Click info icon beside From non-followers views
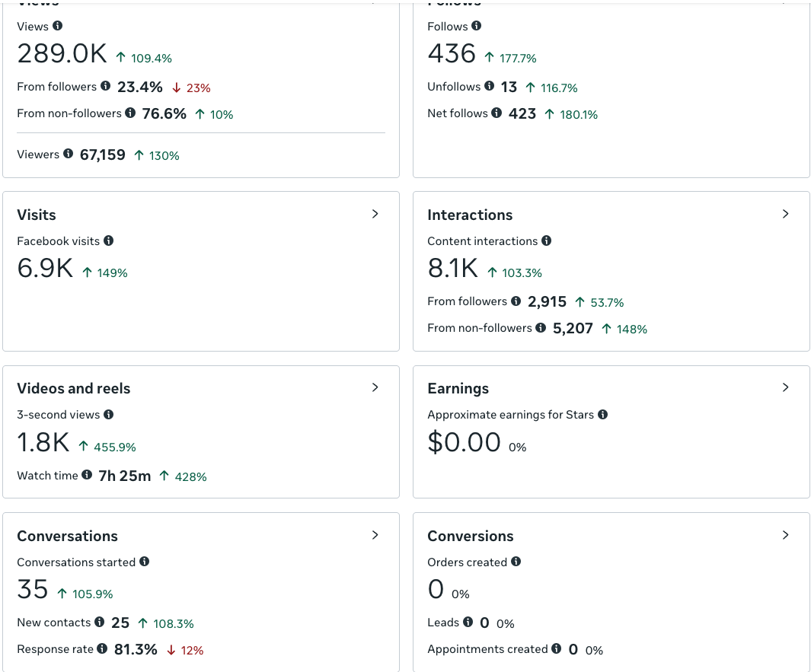This screenshot has height=672, width=811. tap(130, 112)
